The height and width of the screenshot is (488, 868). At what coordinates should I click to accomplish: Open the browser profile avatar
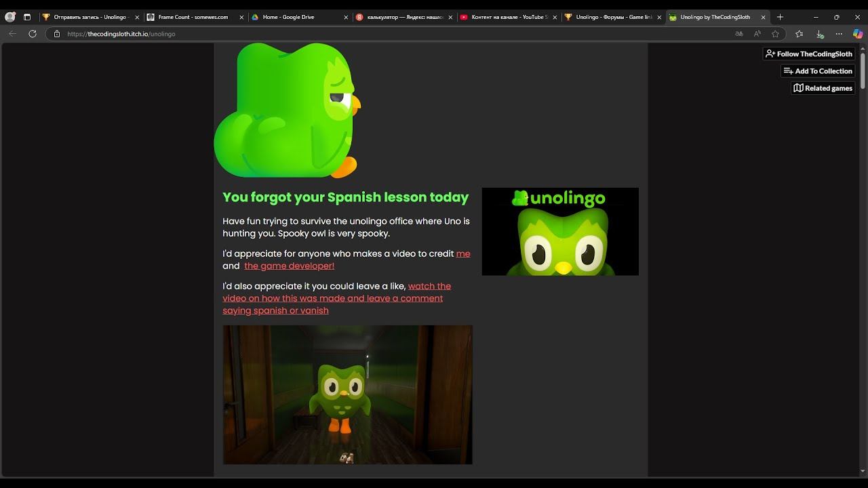tap(9, 17)
